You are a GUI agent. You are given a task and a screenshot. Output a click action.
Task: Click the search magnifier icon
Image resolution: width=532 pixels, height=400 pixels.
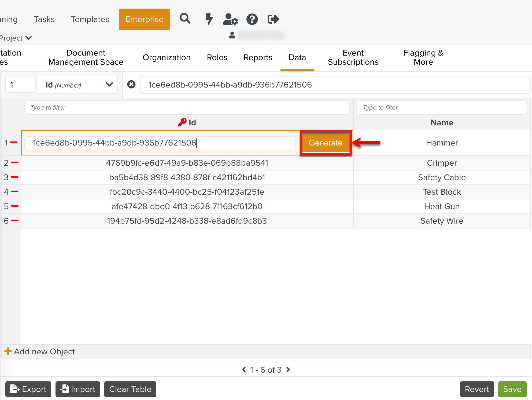point(185,19)
